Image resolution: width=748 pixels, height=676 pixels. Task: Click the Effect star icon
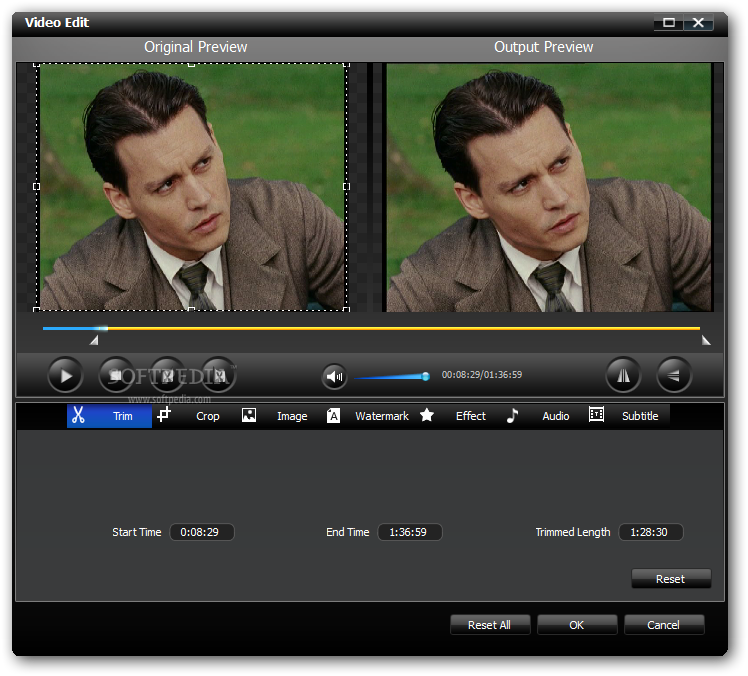[x=427, y=415]
